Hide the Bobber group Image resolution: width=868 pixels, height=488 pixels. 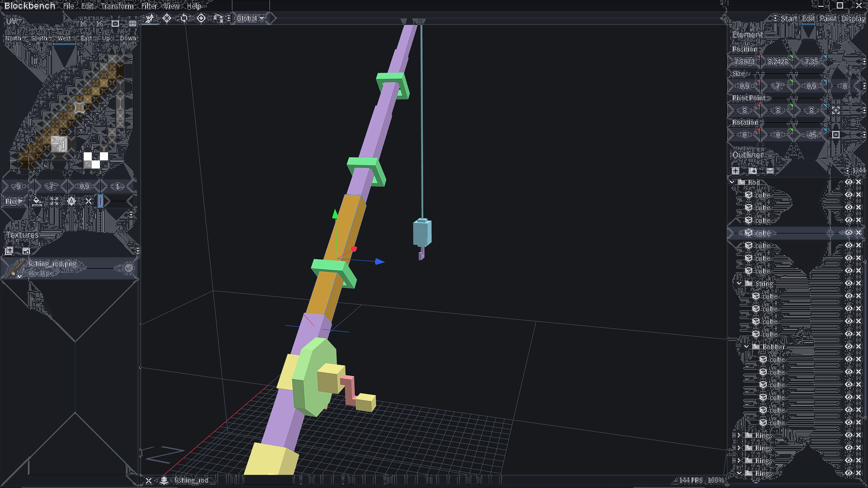849,347
